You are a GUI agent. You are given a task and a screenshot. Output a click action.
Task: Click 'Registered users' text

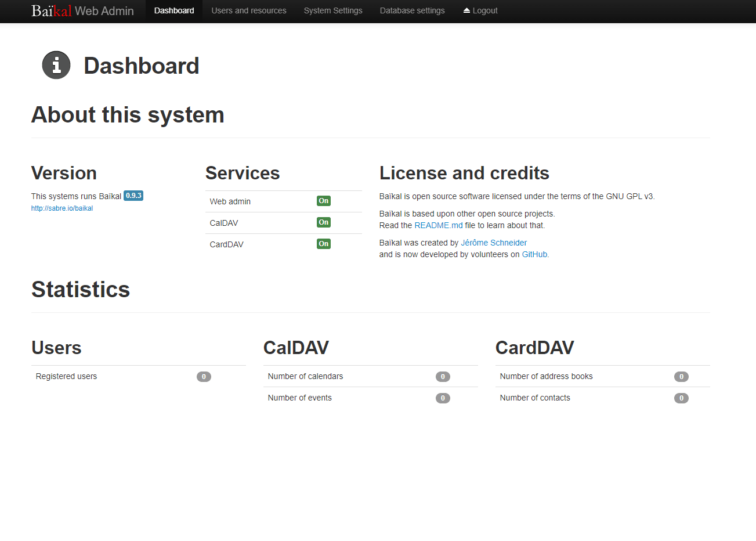tap(66, 376)
